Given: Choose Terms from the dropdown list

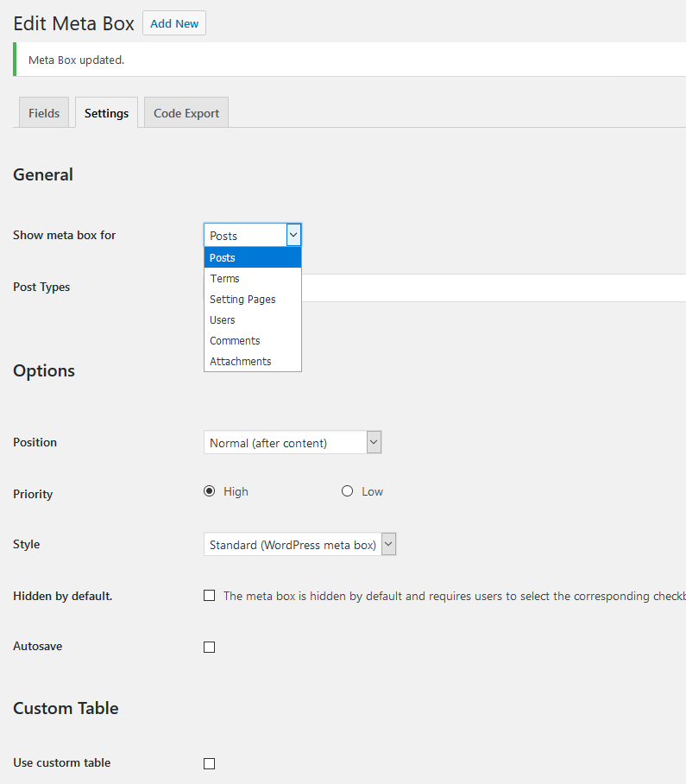Looking at the screenshot, I should click(x=252, y=278).
